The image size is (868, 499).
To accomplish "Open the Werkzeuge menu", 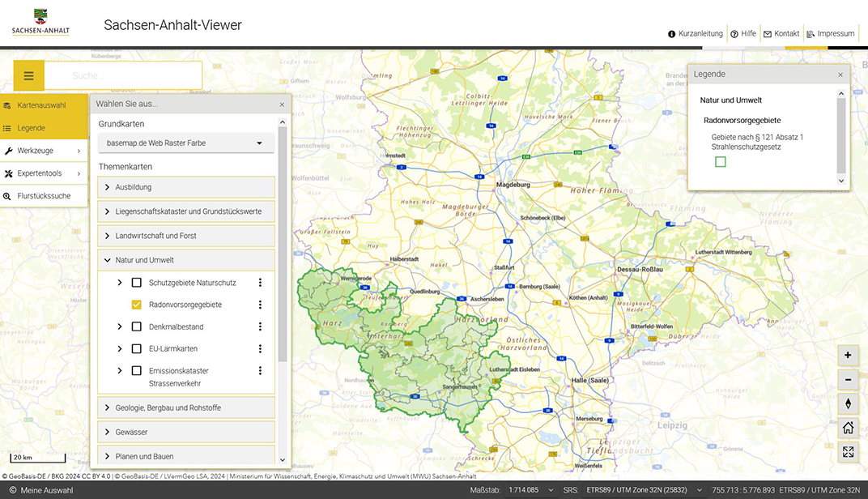I will [44, 151].
